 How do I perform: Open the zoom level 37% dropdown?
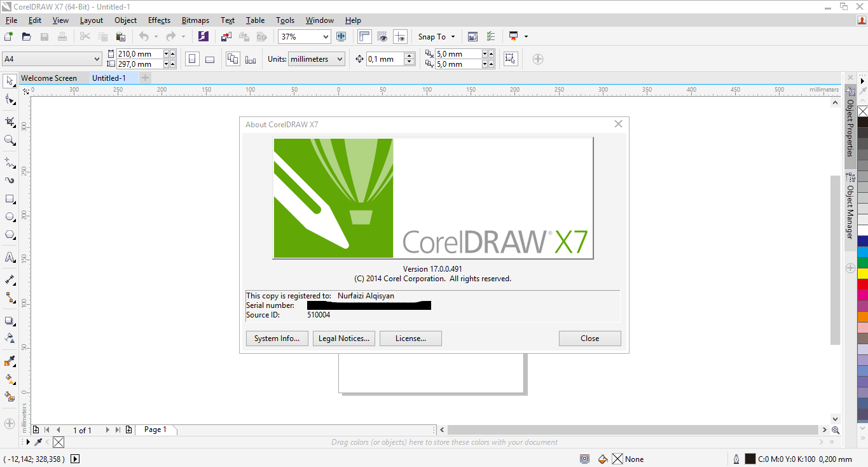(326, 37)
